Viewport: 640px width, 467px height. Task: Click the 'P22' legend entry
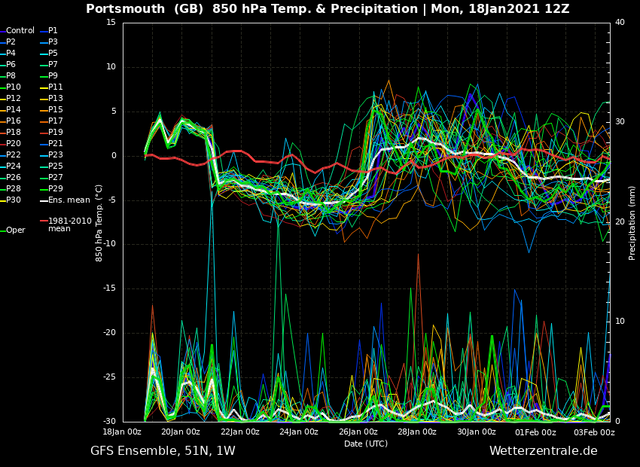pyautogui.click(x=11, y=155)
